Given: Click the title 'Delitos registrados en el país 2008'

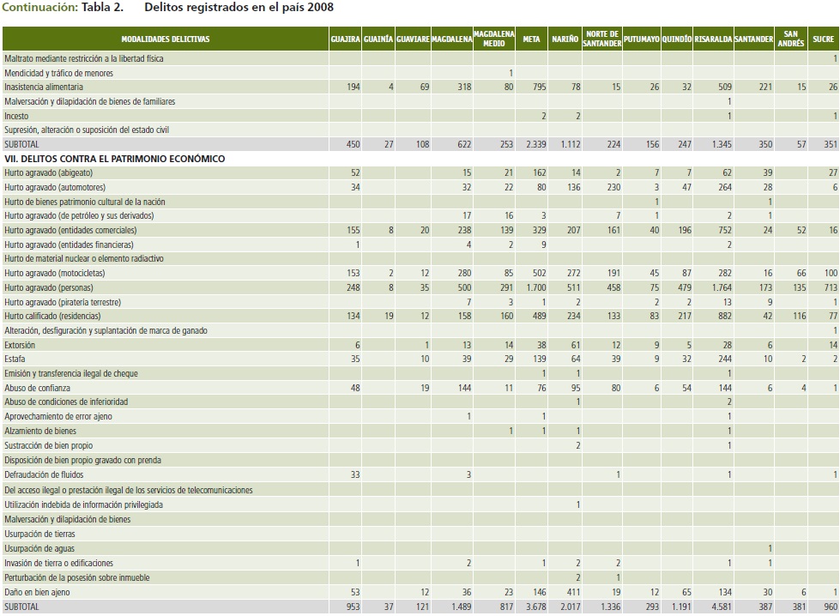Looking at the screenshot, I should pos(239,8).
